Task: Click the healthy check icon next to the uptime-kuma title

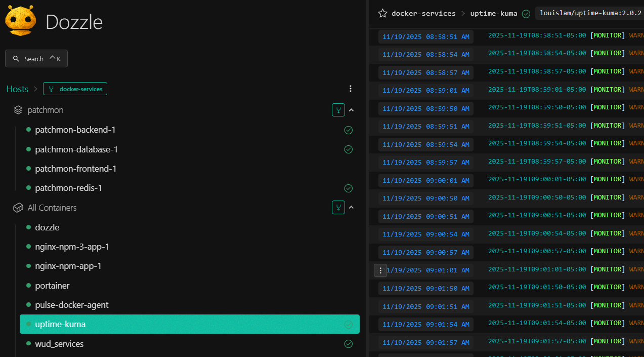Action: tap(526, 14)
